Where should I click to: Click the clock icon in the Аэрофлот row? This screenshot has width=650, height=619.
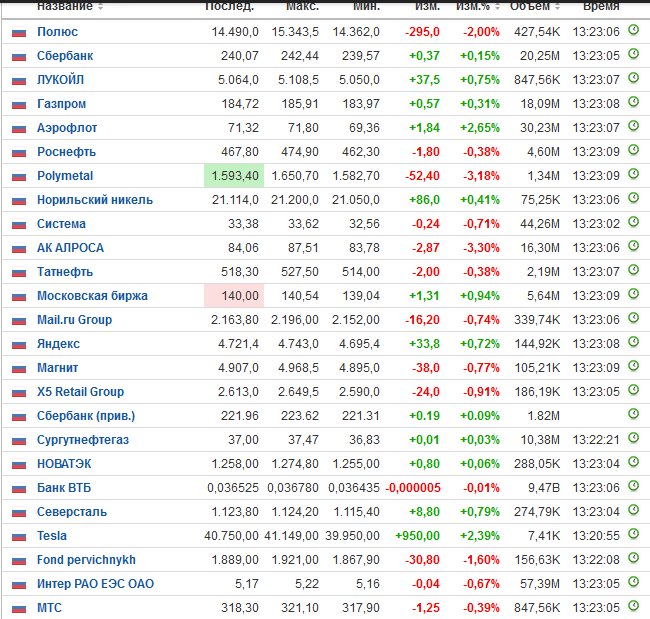[633, 126]
